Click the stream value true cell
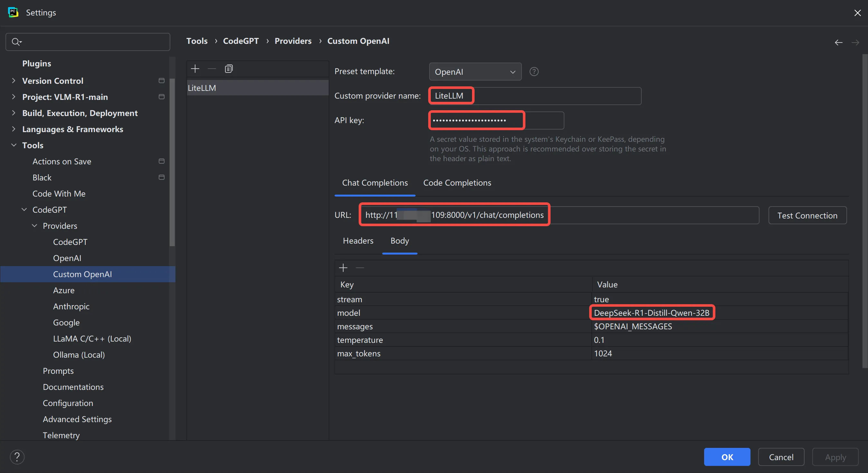Image resolution: width=868 pixels, height=473 pixels. tap(720, 299)
